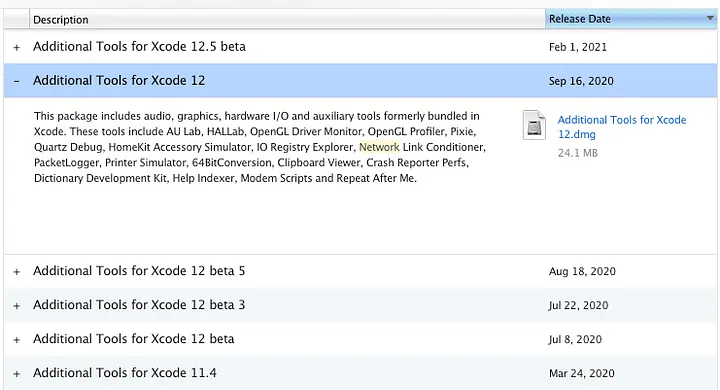This screenshot has width=720, height=390.
Task: Click the Jul 8, 2020 release date
Action: tap(575, 339)
